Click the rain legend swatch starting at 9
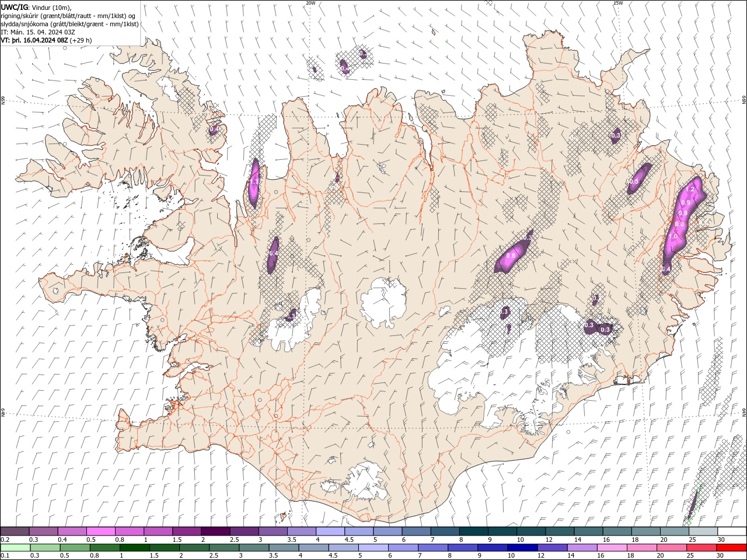The height and width of the screenshot is (560, 747). click(x=492, y=548)
